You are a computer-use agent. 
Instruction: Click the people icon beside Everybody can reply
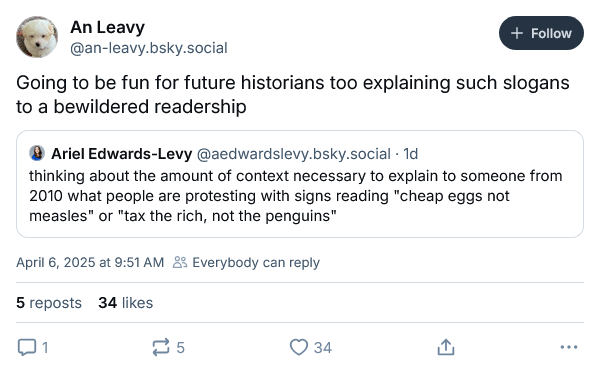pyautogui.click(x=180, y=262)
